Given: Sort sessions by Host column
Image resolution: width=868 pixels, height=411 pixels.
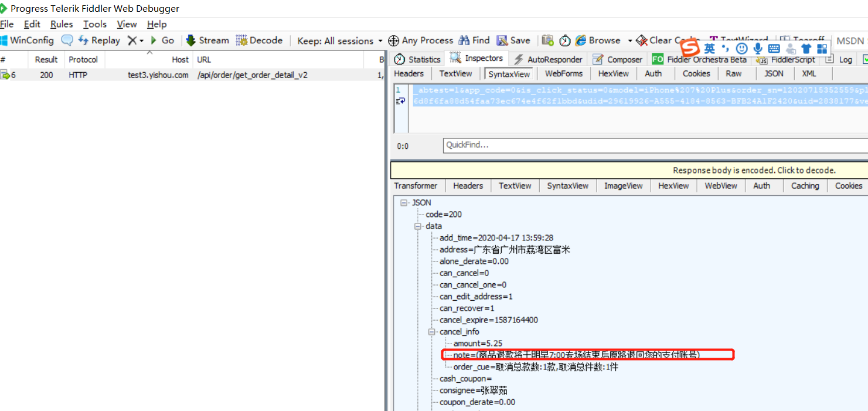Looking at the screenshot, I should [149, 60].
